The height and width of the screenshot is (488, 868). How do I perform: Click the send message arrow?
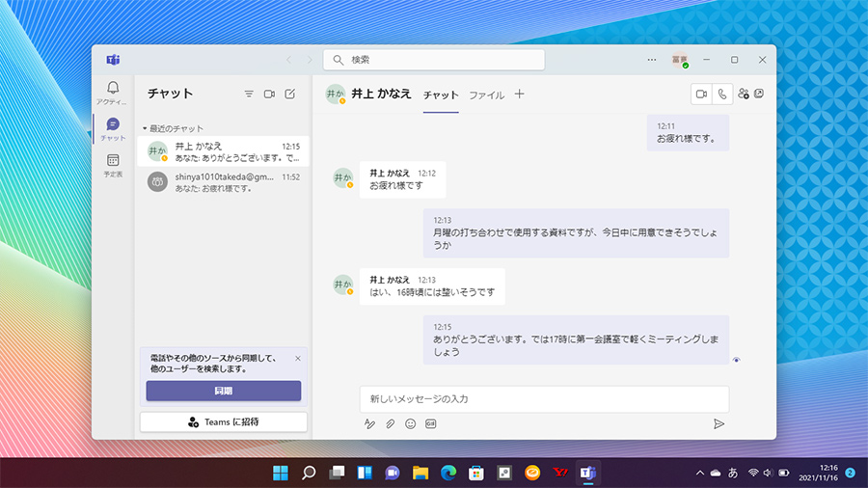click(x=719, y=423)
